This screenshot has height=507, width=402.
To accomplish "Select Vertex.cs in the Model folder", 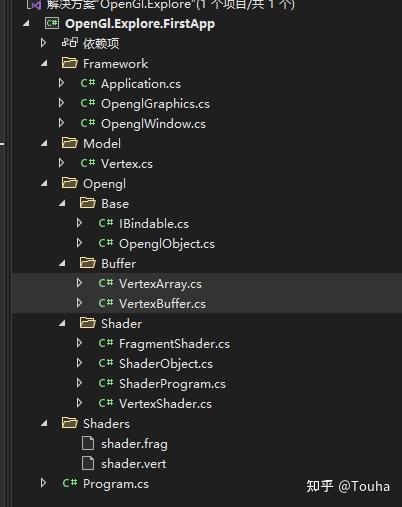I will [127, 164].
